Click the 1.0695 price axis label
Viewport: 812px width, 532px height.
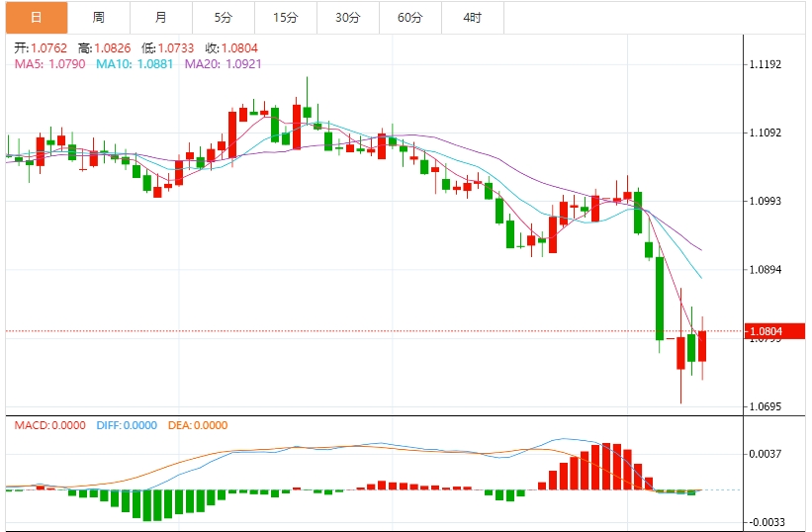click(x=766, y=406)
